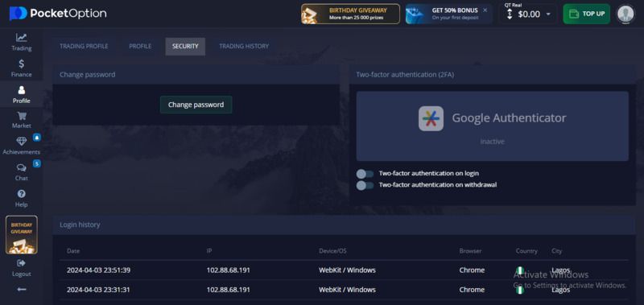Select the Profile person icon in sidebar
Screen dimensions: 644x305
coord(22,90)
